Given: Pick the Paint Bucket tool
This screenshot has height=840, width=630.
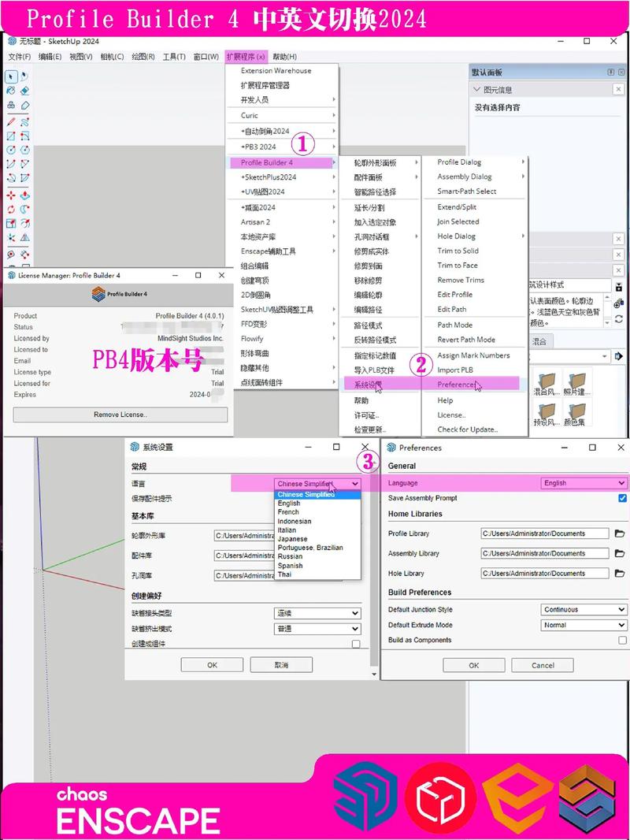Looking at the screenshot, I should point(11,91).
